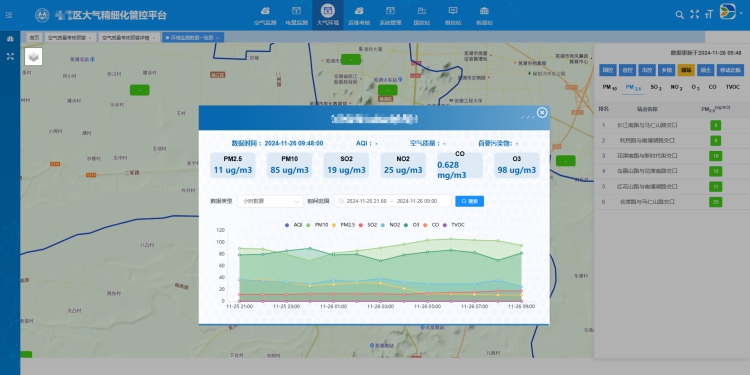Image resolution: width=750 pixels, height=375 pixels.
Task: Click the dashboard icon in left sidebar
Action: point(10,39)
